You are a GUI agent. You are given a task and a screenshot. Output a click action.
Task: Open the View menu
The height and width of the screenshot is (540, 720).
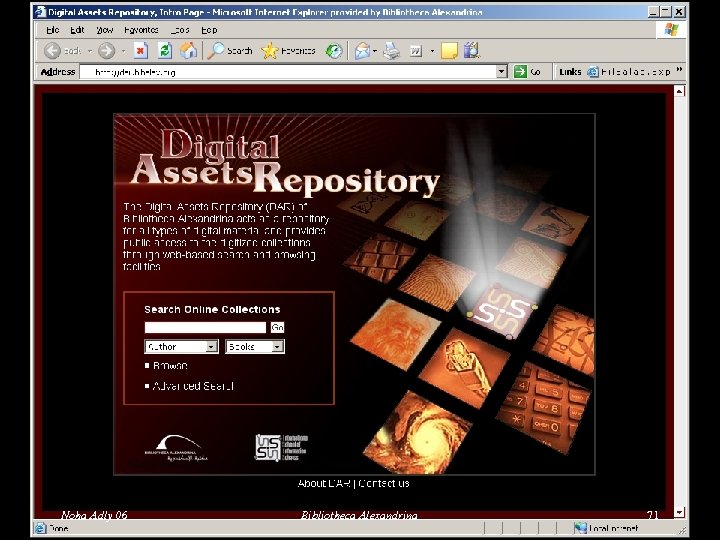[x=105, y=30]
